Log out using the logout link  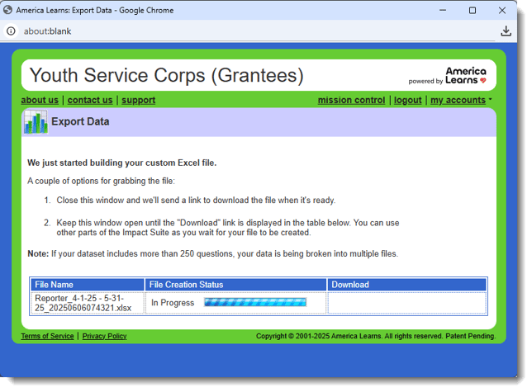coord(407,100)
